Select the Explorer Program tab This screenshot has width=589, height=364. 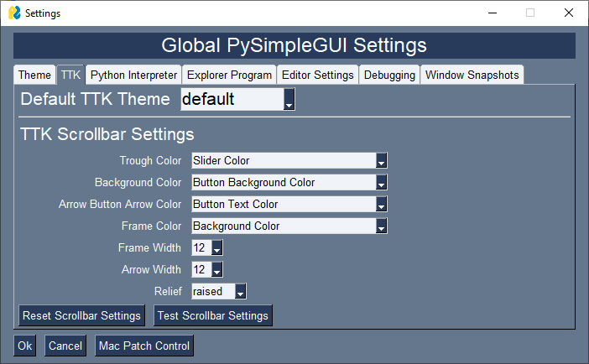pyautogui.click(x=229, y=75)
